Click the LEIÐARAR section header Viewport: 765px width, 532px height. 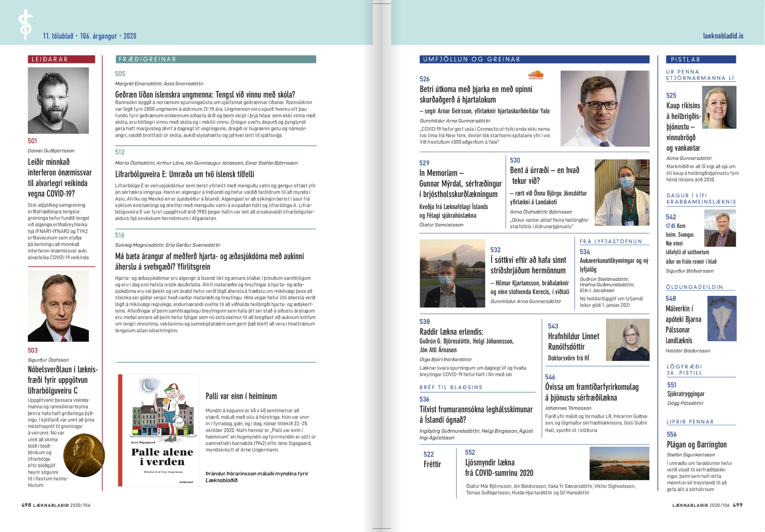61,59
